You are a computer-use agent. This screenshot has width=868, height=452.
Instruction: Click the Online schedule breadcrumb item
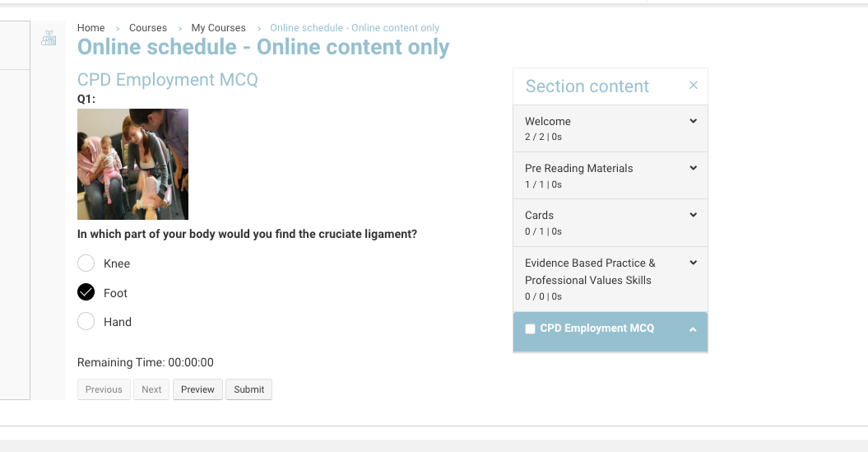pyautogui.click(x=355, y=28)
